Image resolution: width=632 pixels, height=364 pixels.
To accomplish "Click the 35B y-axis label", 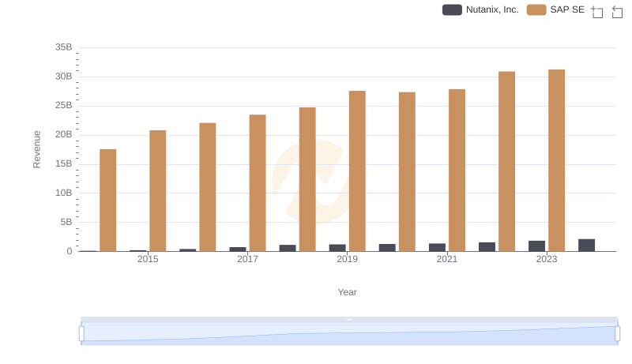I will (64, 47).
